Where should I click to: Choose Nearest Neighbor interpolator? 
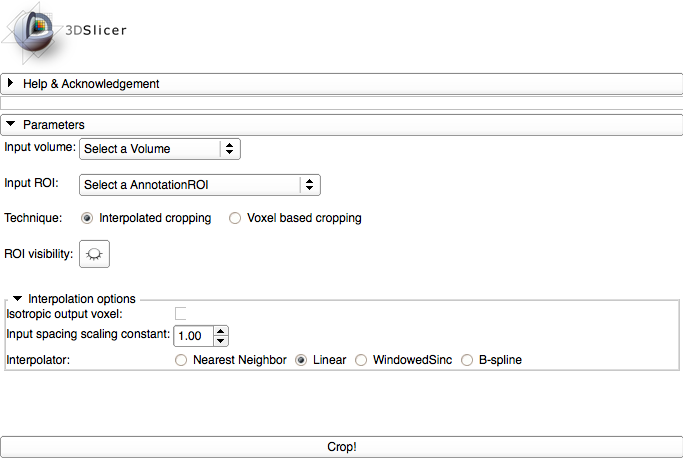click(x=181, y=360)
